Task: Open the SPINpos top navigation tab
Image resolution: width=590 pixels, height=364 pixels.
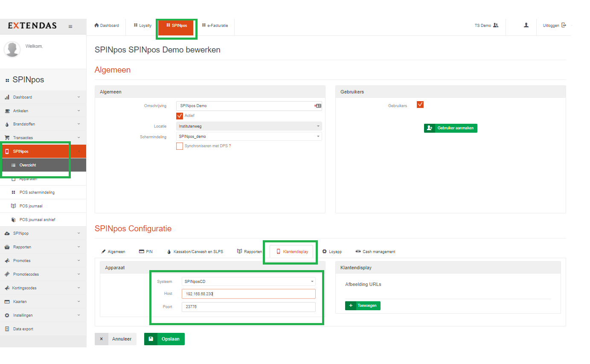Action: [177, 26]
